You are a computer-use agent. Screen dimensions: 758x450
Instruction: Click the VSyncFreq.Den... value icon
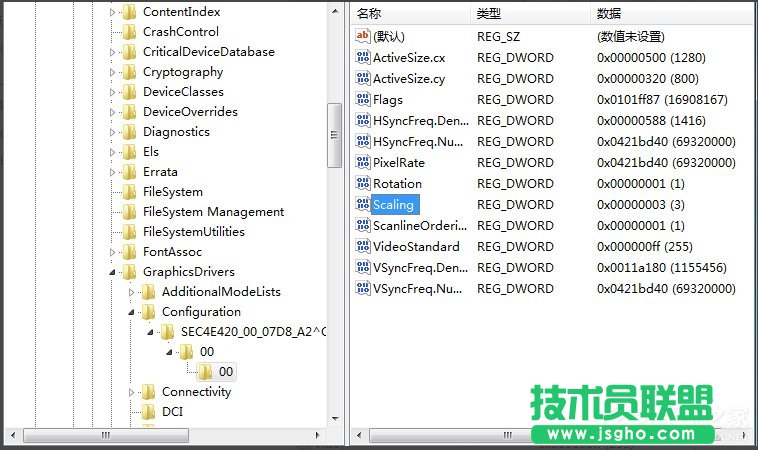click(363, 267)
